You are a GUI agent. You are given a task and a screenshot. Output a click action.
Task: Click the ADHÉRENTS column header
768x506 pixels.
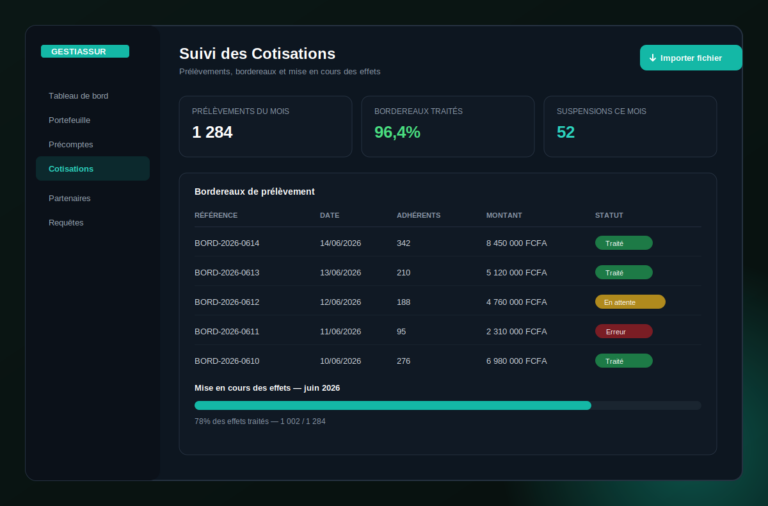[418, 216]
